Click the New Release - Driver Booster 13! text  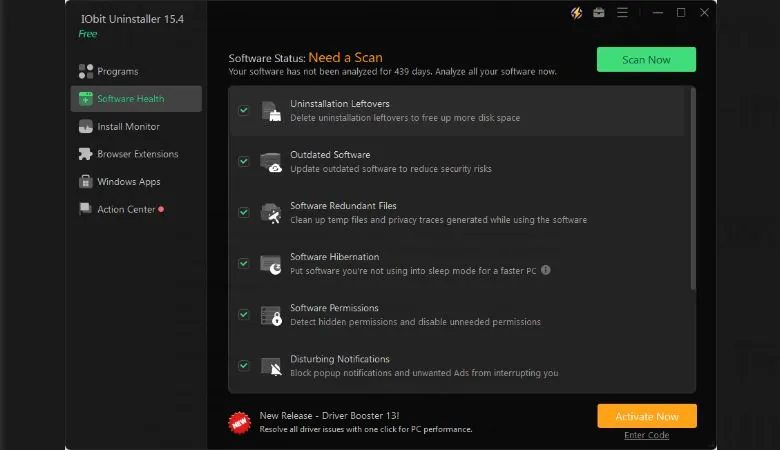pyautogui.click(x=329, y=415)
